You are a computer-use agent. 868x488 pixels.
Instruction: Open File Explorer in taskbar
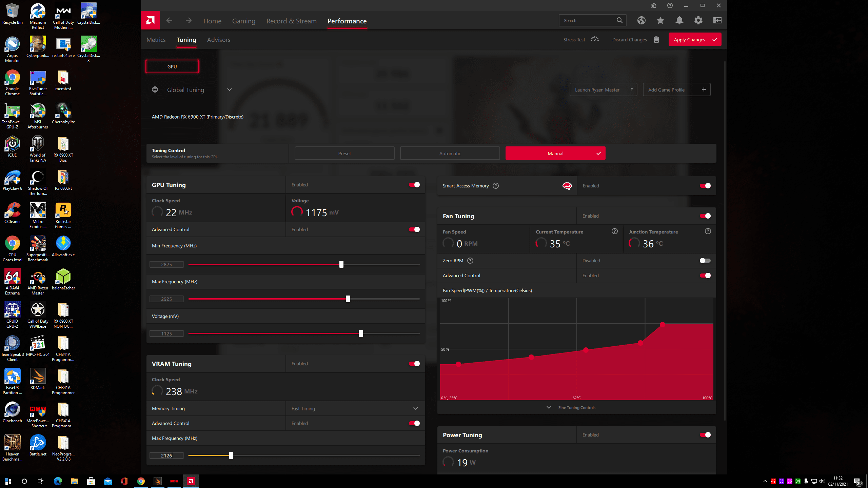(x=74, y=481)
